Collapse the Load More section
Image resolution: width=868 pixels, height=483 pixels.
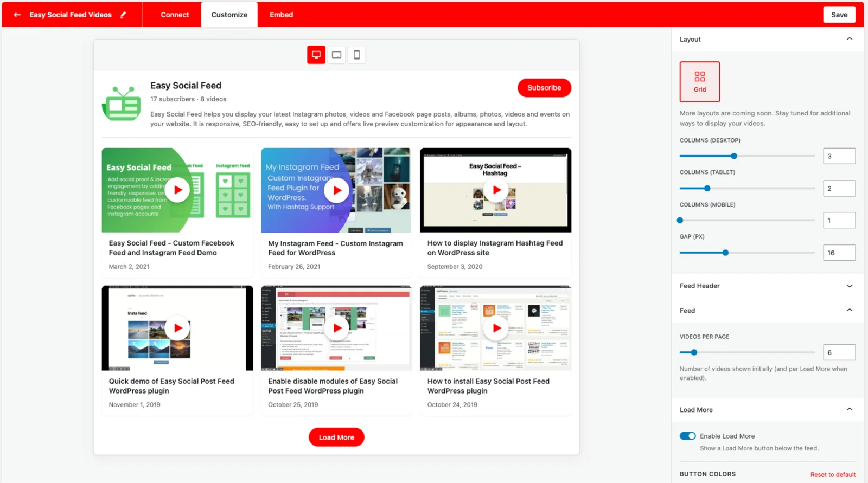(x=850, y=409)
